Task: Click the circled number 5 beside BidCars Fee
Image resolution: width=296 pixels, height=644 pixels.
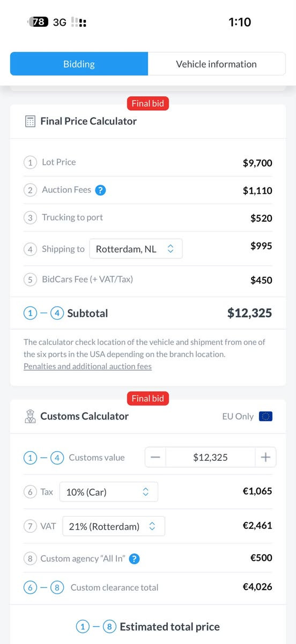Action: click(x=30, y=280)
